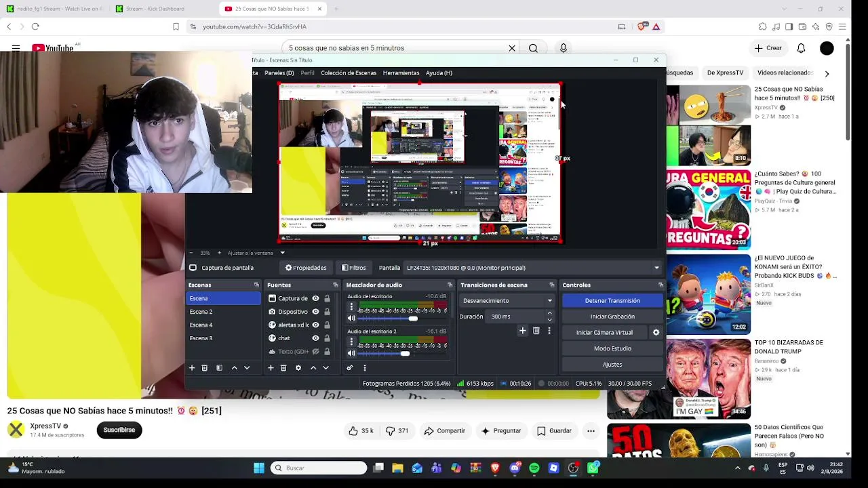Move scene down in Escenas panel

pyautogui.click(x=247, y=368)
